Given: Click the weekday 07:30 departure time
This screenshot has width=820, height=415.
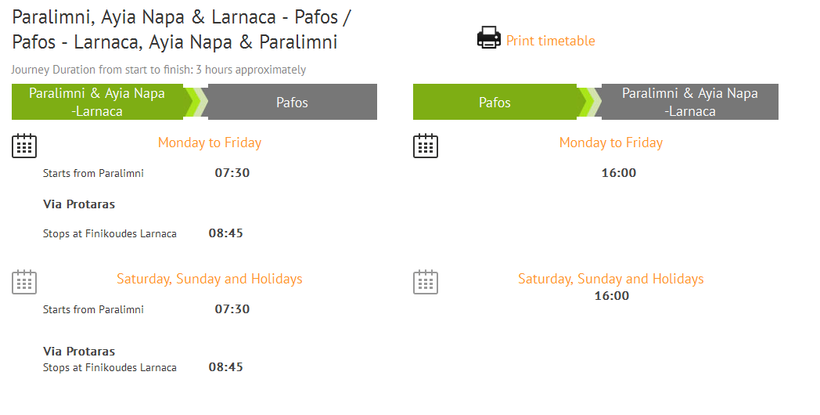Looking at the screenshot, I should pyautogui.click(x=232, y=173).
